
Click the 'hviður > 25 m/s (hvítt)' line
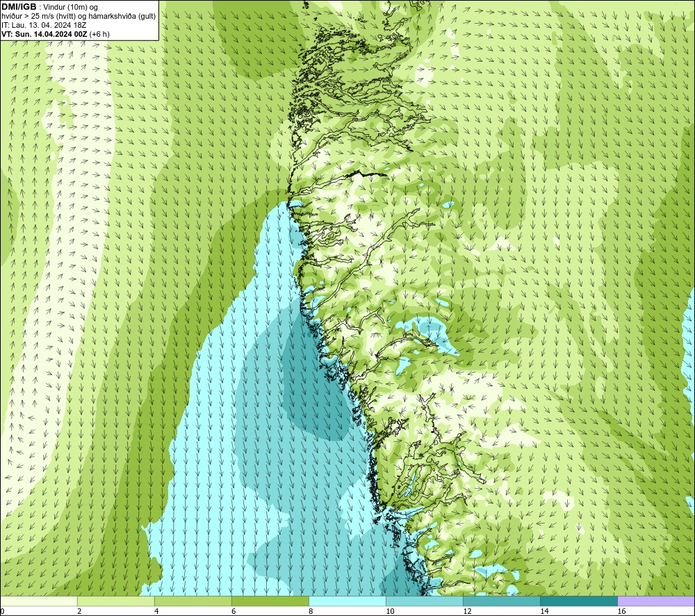pos(79,17)
